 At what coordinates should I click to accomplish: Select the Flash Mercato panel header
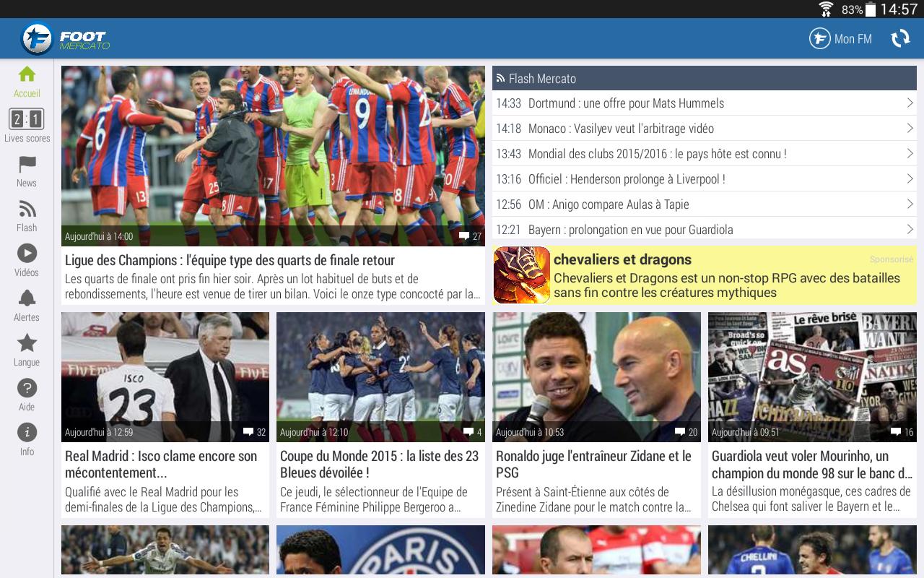point(704,78)
